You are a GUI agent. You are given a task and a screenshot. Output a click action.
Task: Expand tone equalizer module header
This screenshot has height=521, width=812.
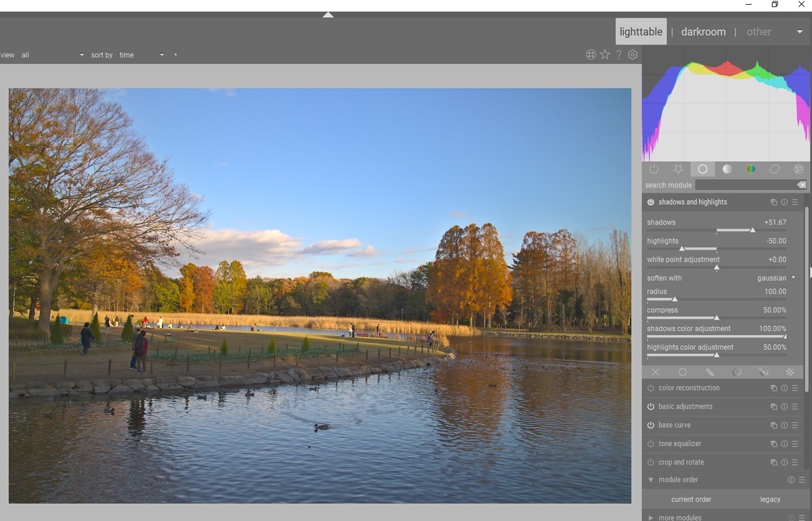pos(679,444)
